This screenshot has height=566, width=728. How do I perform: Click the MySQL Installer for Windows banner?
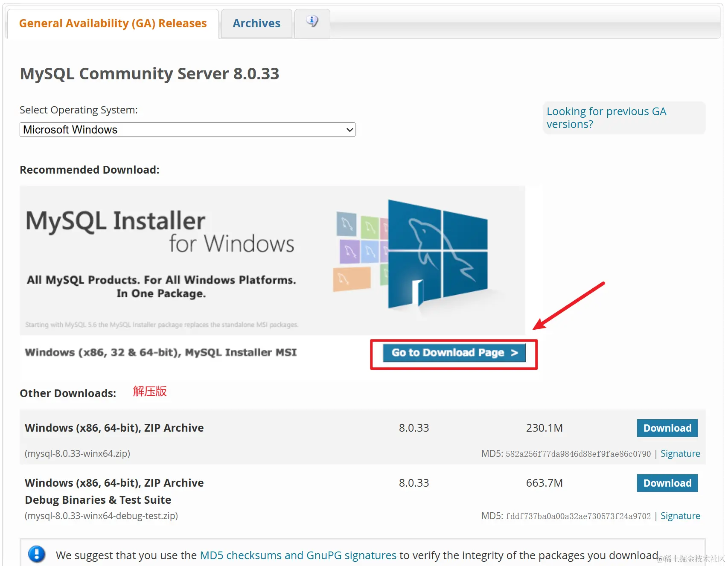pyautogui.click(x=272, y=260)
